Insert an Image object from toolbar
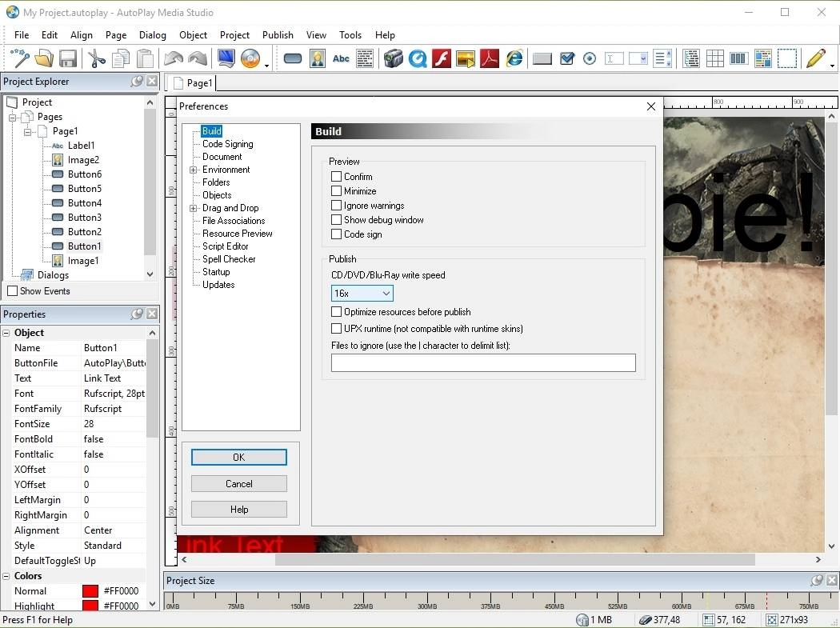Screen dimensions: 840x628 click(317, 58)
